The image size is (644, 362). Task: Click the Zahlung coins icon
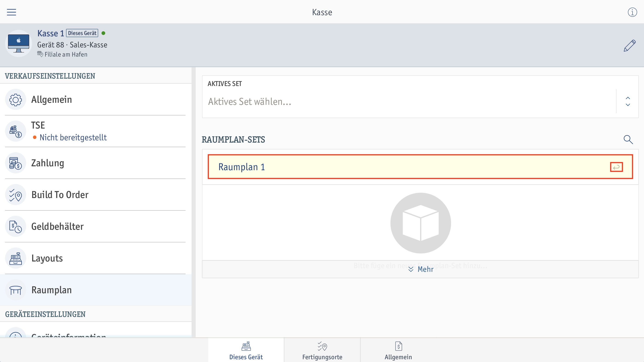15,163
